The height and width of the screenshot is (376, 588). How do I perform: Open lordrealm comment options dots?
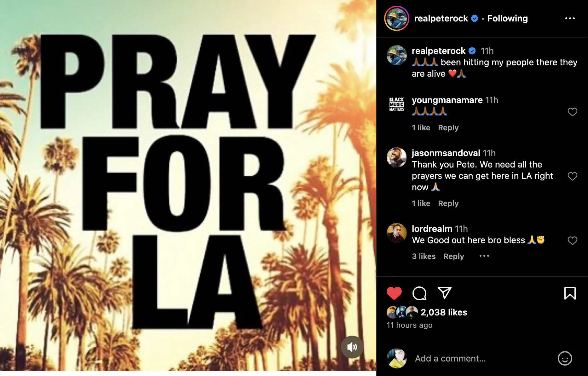pos(484,256)
